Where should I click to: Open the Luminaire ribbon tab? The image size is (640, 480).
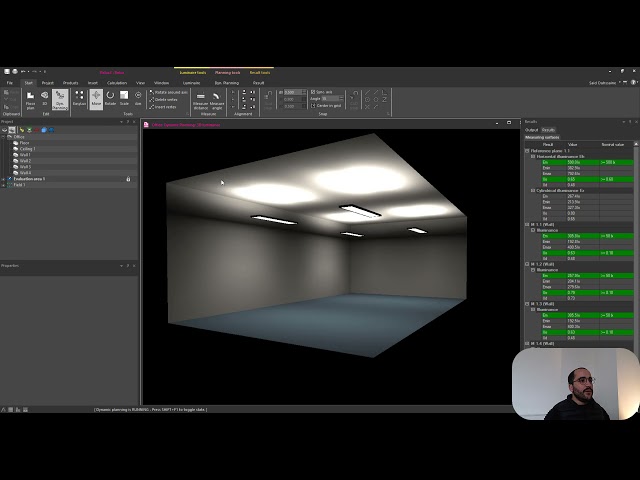click(x=191, y=83)
